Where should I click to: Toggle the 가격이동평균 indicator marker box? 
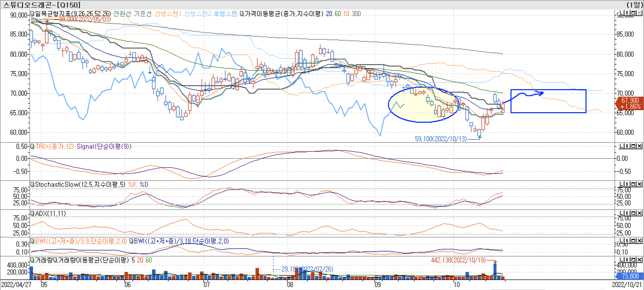(241, 14)
